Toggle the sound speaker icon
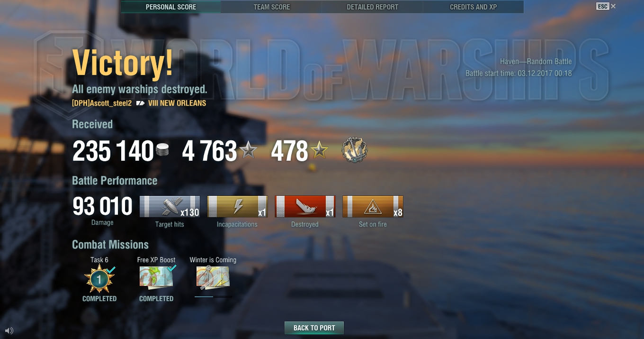This screenshot has height=339, width=644. [9, 330]
